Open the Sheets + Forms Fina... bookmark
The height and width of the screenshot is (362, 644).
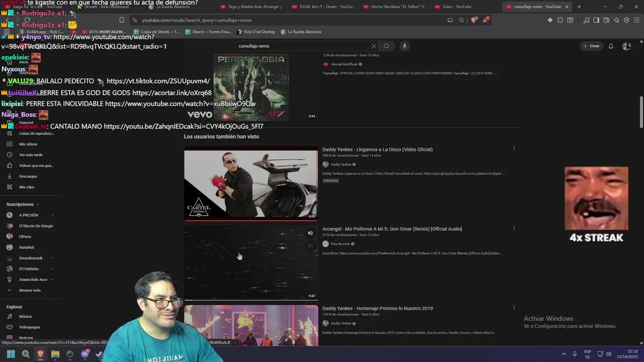point(208,32)
